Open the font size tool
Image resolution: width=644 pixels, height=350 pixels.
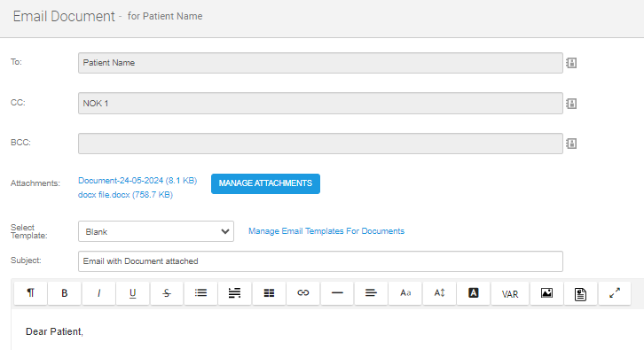click(439, 293)
